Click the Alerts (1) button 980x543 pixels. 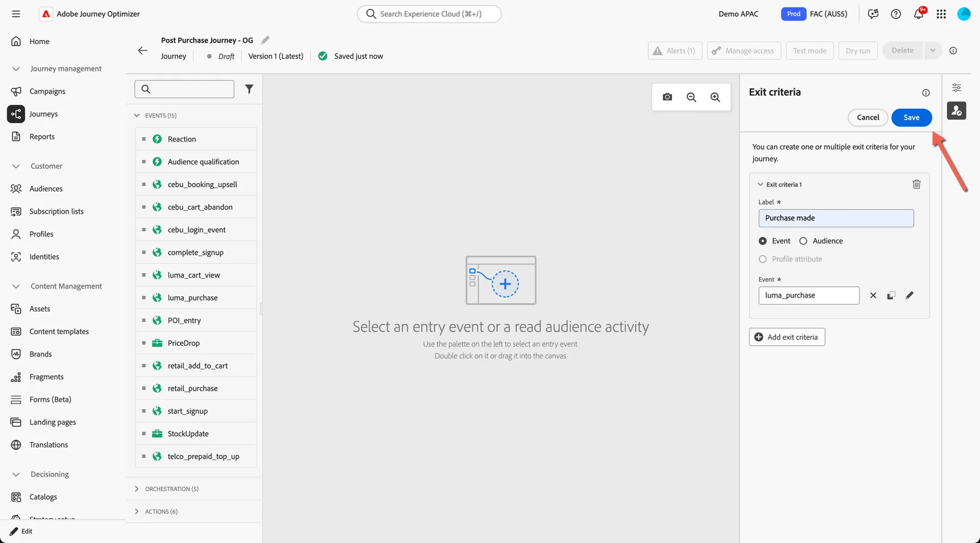click(x=675, y=50)
